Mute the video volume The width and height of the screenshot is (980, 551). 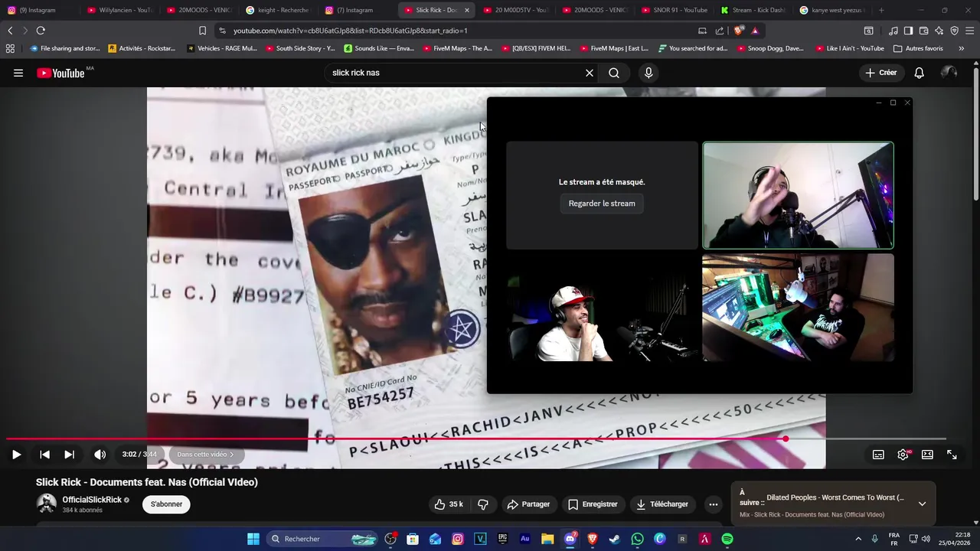click(x=100, y=455)
